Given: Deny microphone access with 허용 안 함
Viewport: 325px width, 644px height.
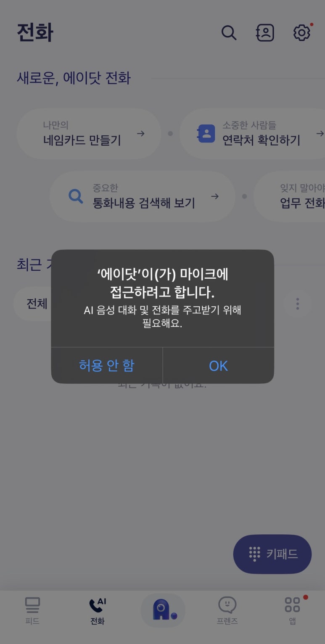Looking at the screenshot, I should pyautogui.click(x=107, y=365).
